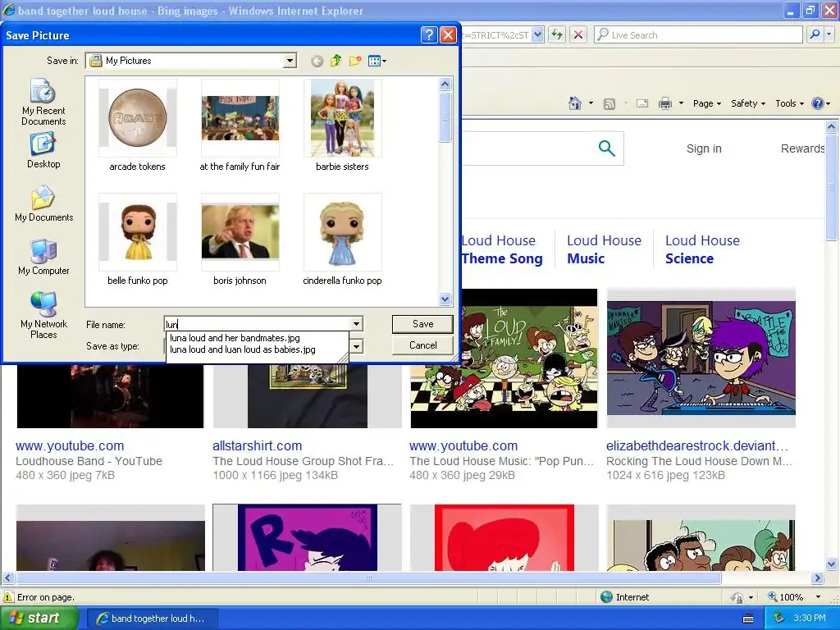
Task: Select the barbie sisters picture
Action: pos(342,126)
